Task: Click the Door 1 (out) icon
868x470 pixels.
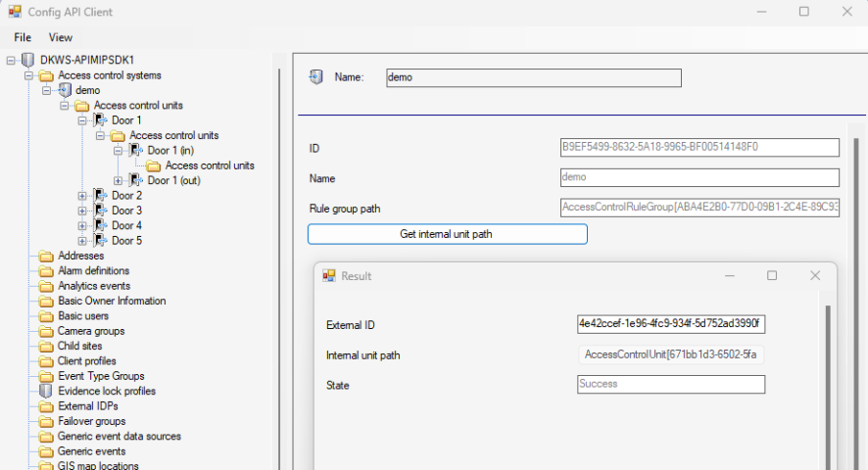Action: [x=136, y=180]
